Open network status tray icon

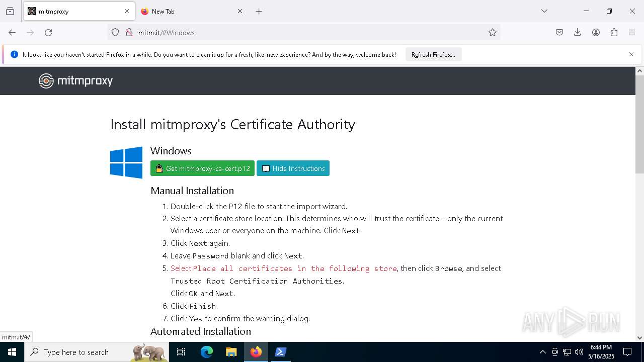click(x=567, y=352)
